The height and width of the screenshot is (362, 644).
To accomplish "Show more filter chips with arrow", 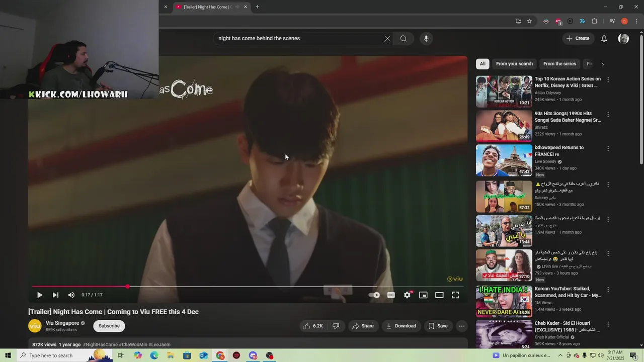I will click(x=602, y=64).
